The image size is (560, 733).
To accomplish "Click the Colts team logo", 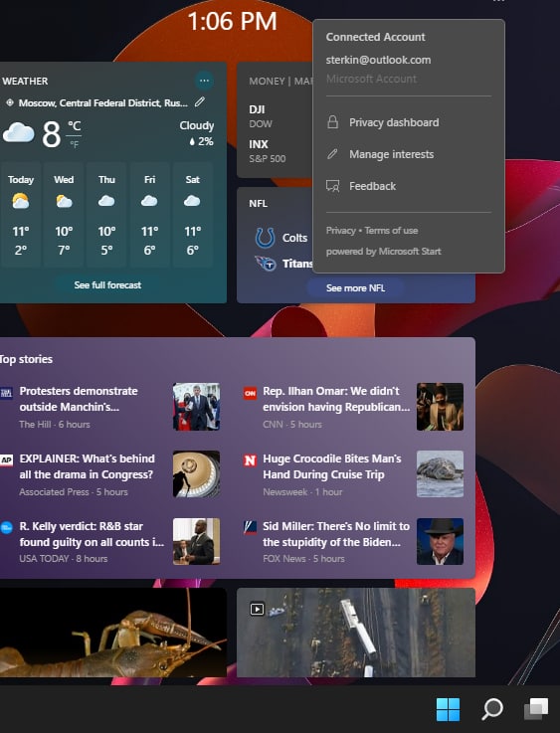I will point(265,238).
